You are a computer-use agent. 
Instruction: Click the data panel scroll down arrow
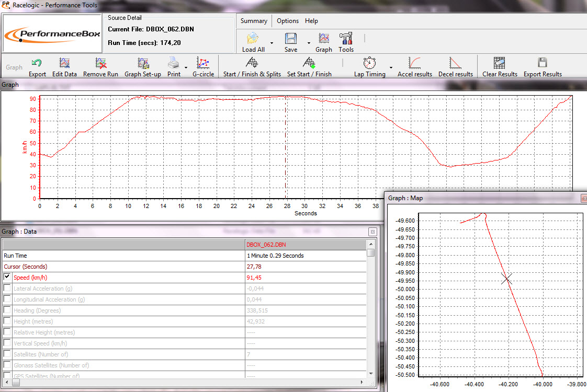(370, 373)
